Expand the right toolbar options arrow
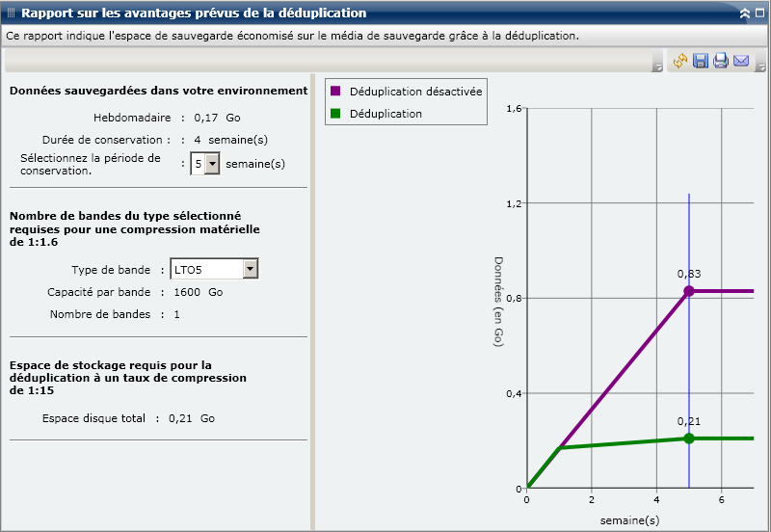The image size is (771, 532). tap(760, 68)
